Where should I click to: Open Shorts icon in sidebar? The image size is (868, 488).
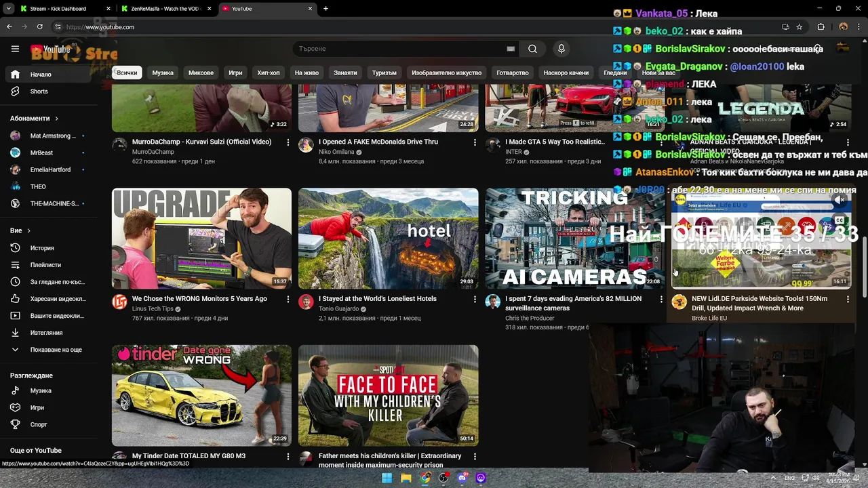(x=15, y=91)
